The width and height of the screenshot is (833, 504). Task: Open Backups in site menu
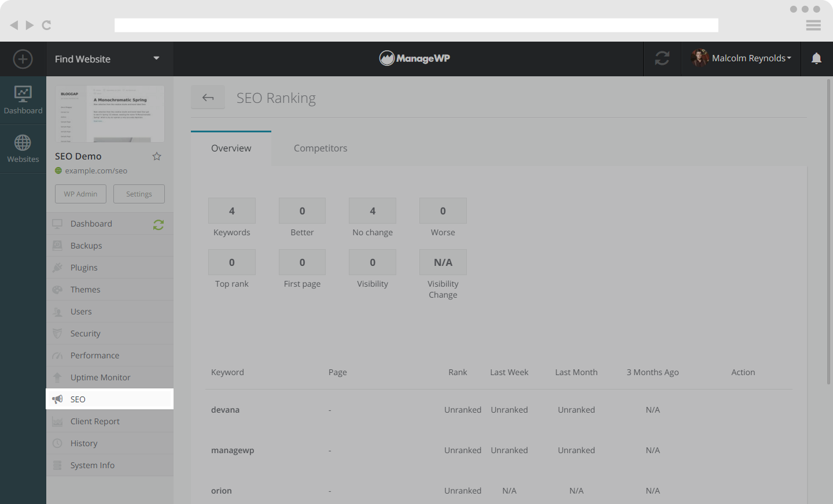[x=110, y=246]
